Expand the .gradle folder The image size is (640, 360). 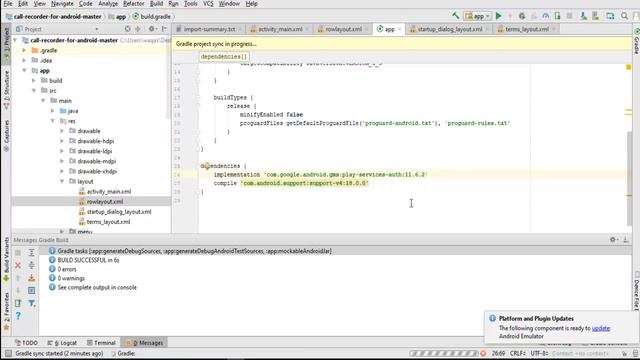point(24,50)
